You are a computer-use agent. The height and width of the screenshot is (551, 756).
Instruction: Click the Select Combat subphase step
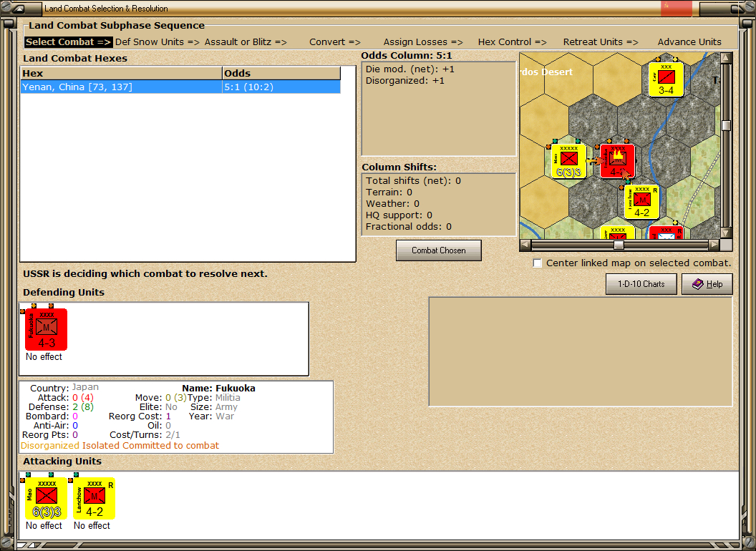tap(69, 42)
